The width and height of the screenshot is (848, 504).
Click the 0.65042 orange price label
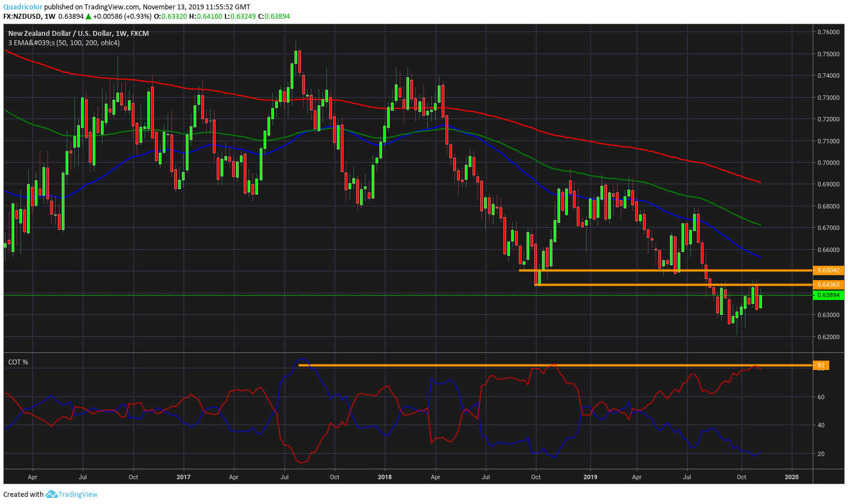(x=828, y=270)
